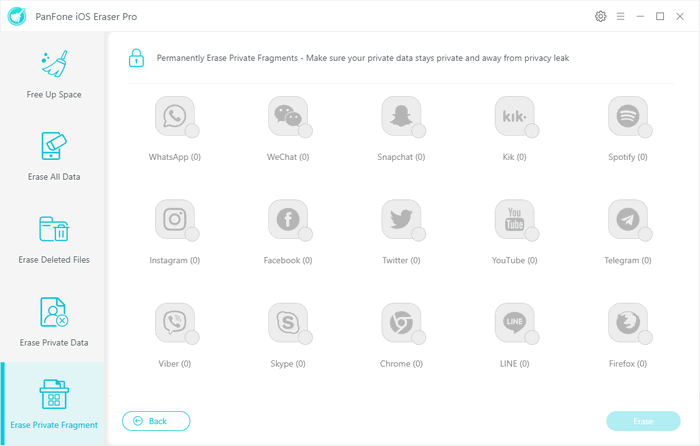Select the Chrome app icon
The image size is (700, 446).
(401, 322)
